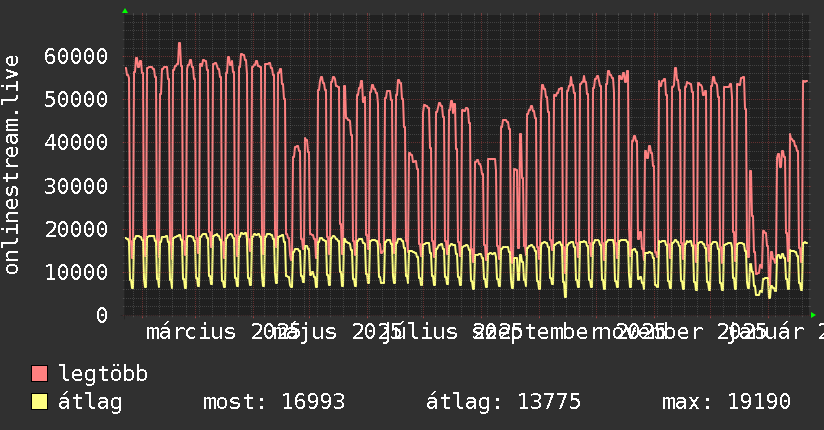Viewport: 824px width, 430px height.
Task: Click the 30000 y-axis label
Action: coord(76,186)
